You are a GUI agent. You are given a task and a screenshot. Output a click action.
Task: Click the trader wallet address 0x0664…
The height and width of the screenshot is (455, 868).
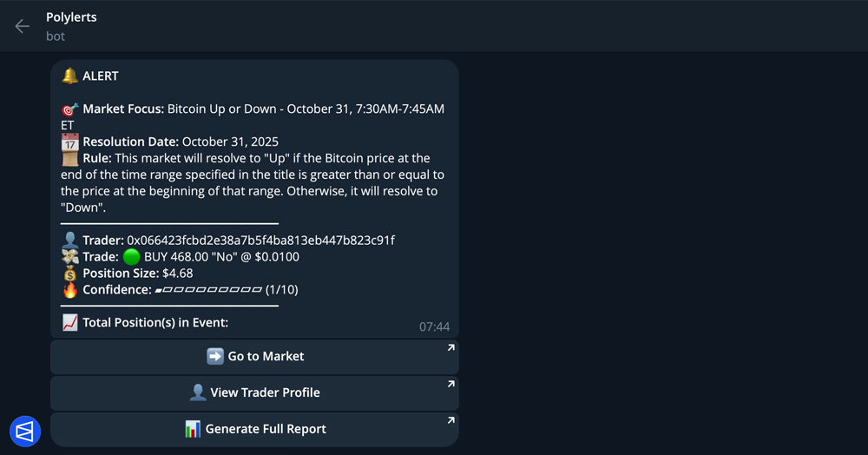[x=260, y=240]
